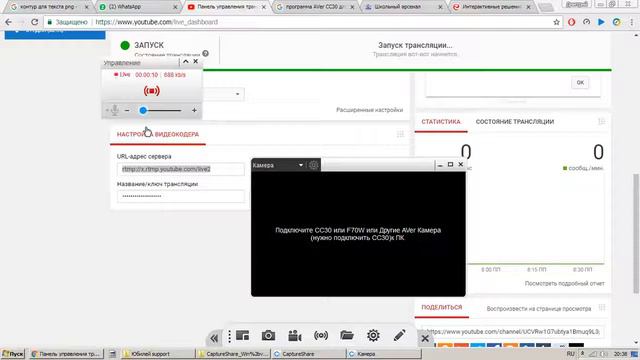This screenshot has height=360, width=640.
Task: Switch to контур для текста png tab
Action: click(x=48, y=7)
